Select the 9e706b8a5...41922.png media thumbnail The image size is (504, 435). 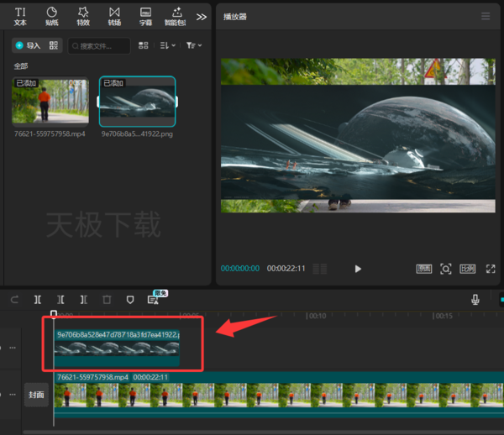(138, 102)
